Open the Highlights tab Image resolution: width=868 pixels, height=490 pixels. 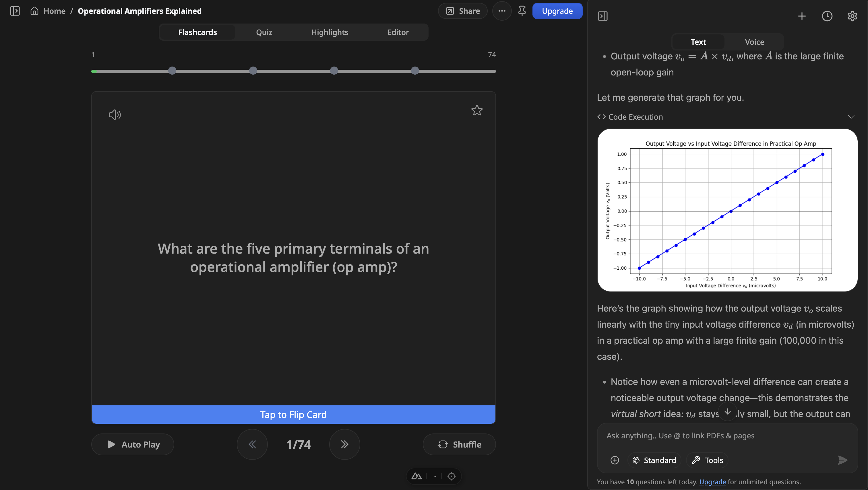click(330, 32)
